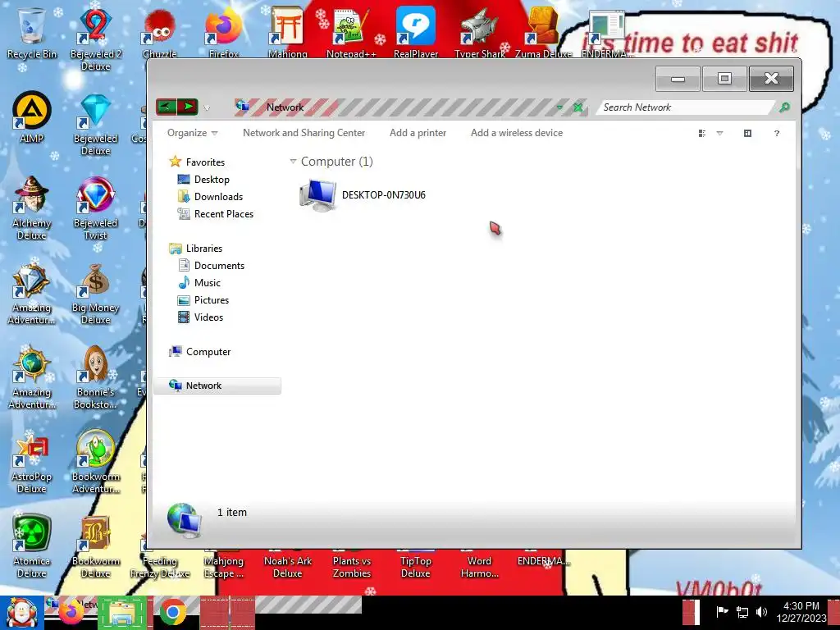Open Recent Places in Favorites
The image size is (840, 630).
coord(216,214)
